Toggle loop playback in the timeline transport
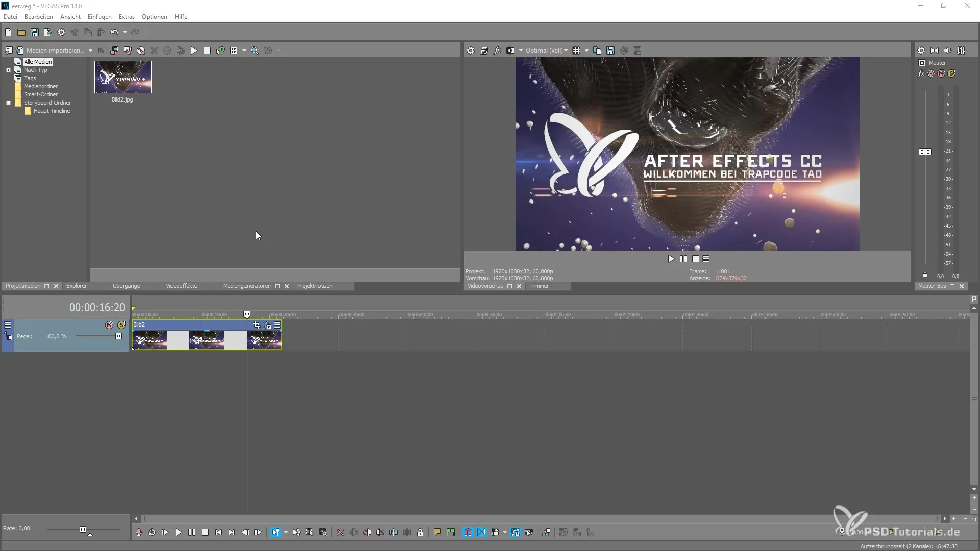This screenshot has height=551, width=980. click(x=152, y=532)
